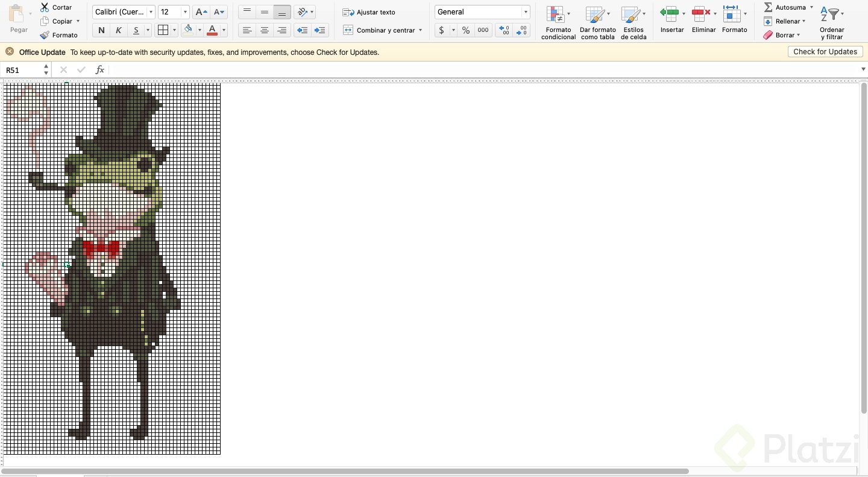Apply fill color with the paint bucket
Image resolution: width=868 pixels, height=477 pixels.
tap(188, 30)
